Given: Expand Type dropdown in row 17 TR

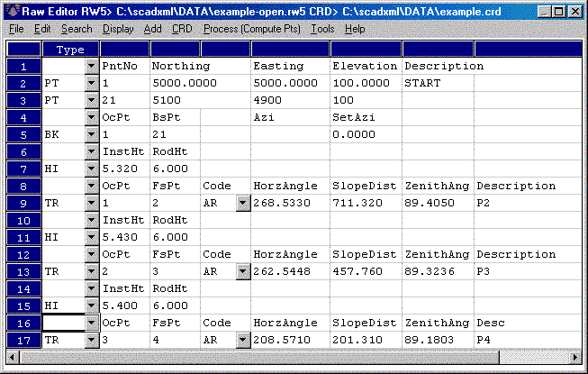Looking at the screenshot, I should [x=92, y=341].
